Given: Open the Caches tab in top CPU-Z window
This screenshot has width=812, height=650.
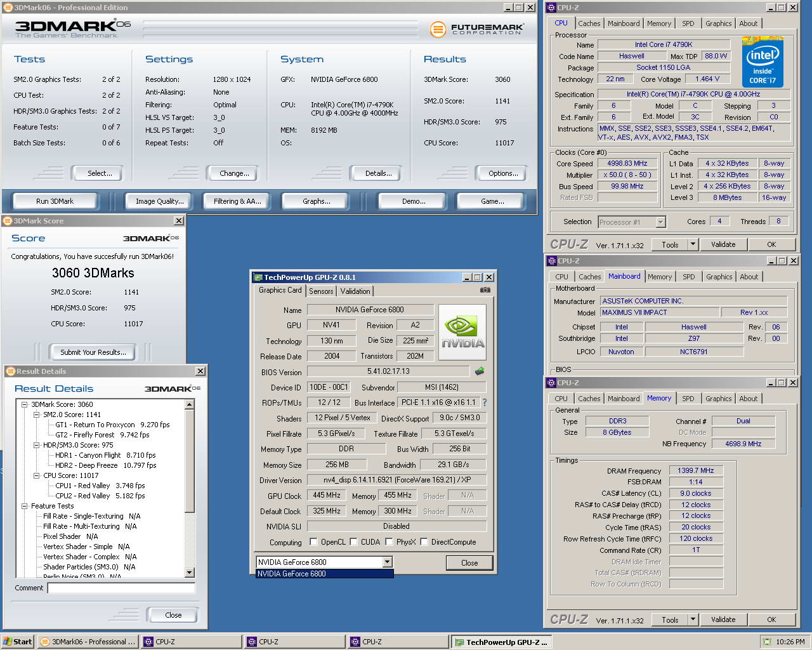Looking at the screenshot, I should tap(589, 23).
